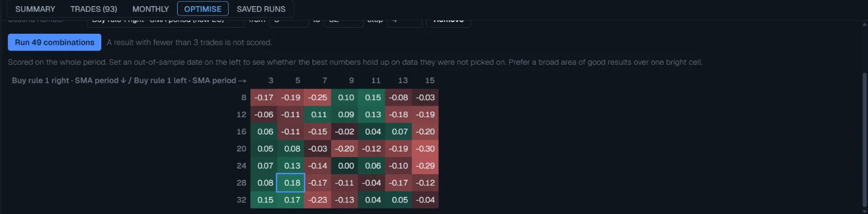Select the highlighted 0.18 heatmap cell
This screenshot has width=868, height=214.
tap(291, 182)
